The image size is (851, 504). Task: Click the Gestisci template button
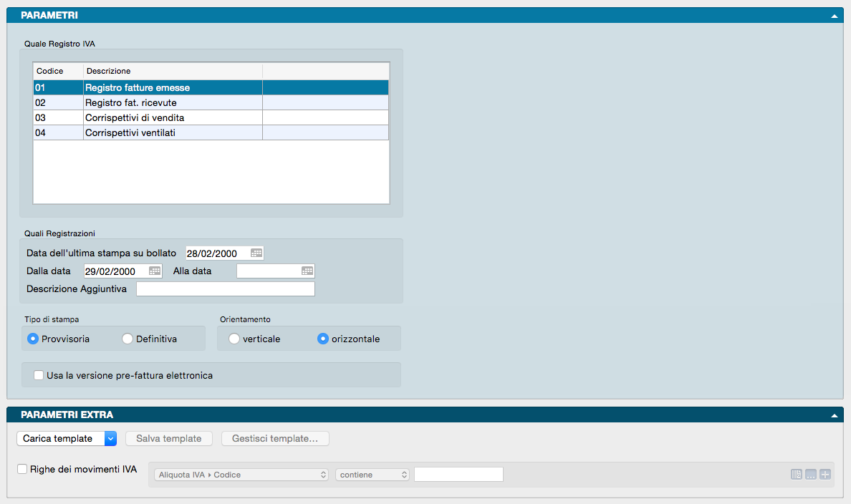tap(275, 438)
